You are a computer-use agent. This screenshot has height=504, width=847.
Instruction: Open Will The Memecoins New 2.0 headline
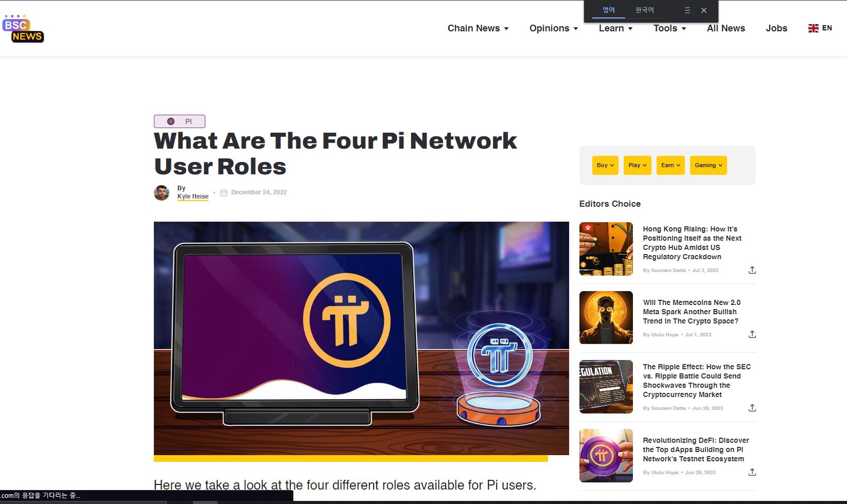click(692, 312)
